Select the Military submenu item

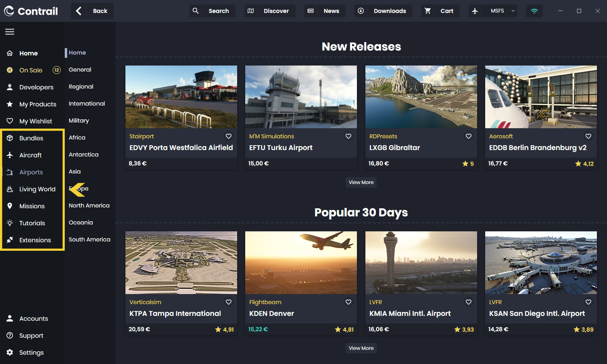[x=79, y=121]
